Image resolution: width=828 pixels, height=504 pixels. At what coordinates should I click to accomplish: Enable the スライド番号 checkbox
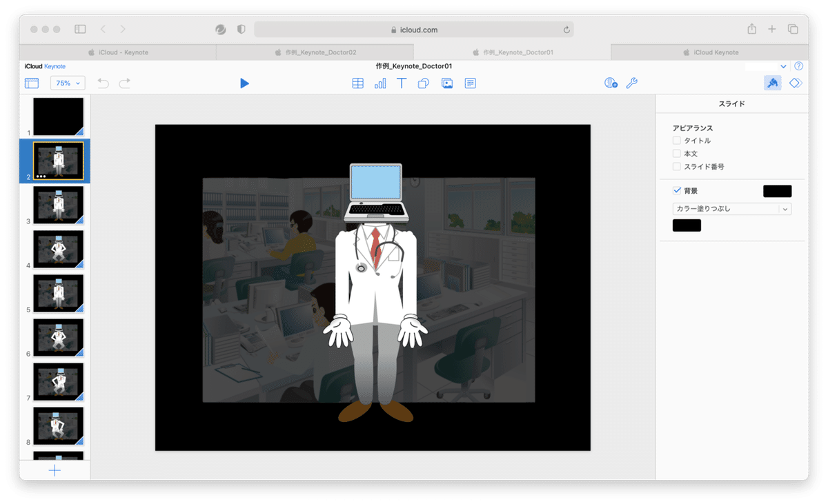[676, 167]
